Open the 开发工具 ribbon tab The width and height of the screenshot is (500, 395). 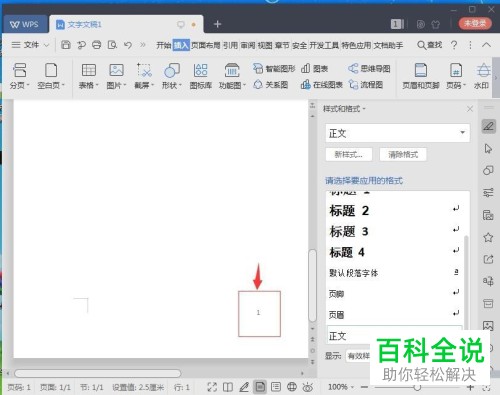pyautogui.click(x=324, y=45)
